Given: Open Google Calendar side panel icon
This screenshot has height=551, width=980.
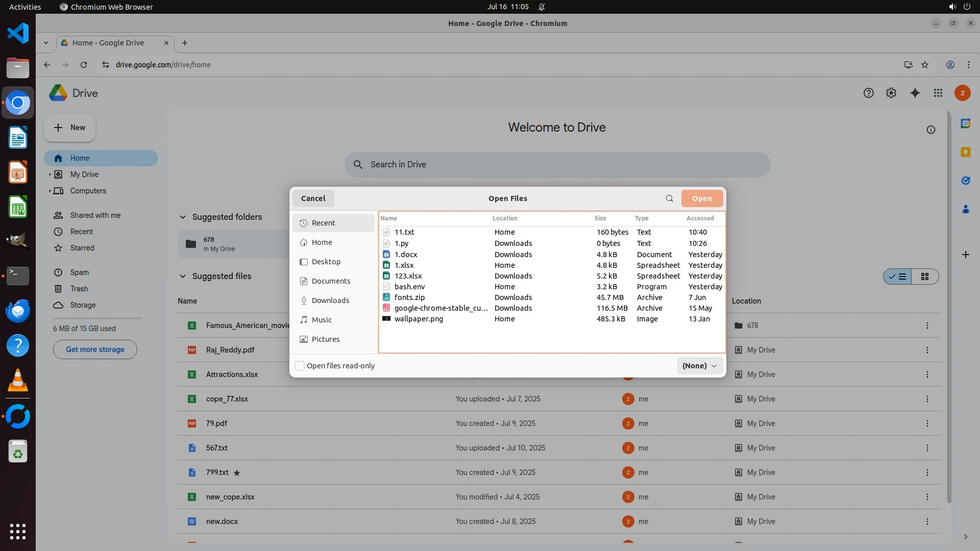Looking at the screenshot, I should click(965, 123).
